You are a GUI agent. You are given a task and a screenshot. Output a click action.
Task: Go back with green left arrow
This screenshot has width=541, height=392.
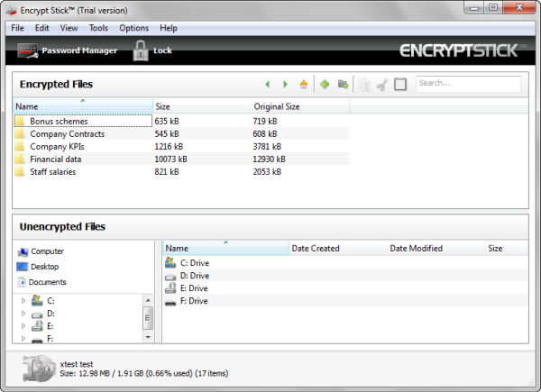268,84
